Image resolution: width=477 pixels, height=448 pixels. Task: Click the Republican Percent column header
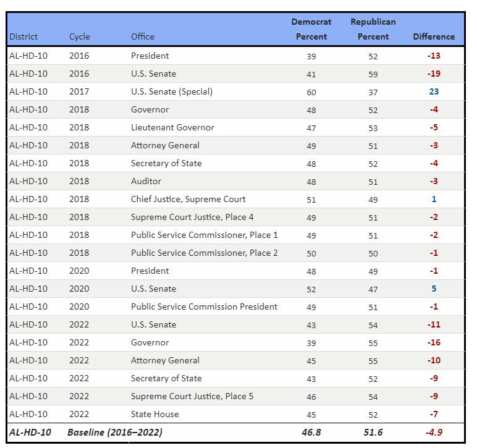(x=373, y=29)
